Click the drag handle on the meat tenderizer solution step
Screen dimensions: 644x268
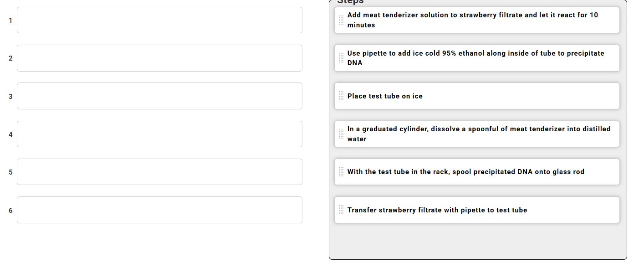341,20
